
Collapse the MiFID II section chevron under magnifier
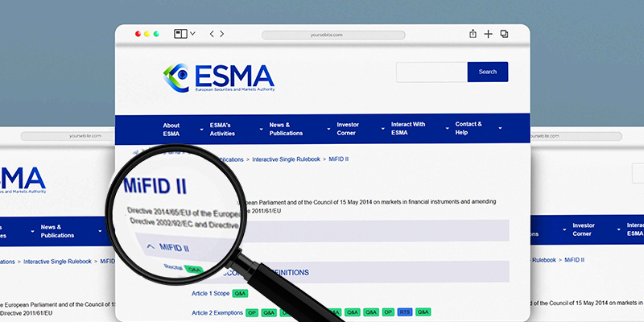151,246
